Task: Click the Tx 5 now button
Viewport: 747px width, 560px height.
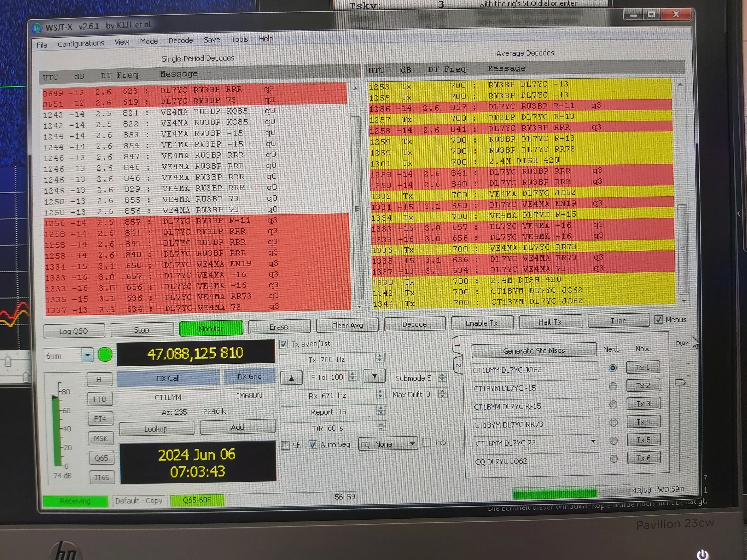Action: pyautogui.click(x=644, y=440)
